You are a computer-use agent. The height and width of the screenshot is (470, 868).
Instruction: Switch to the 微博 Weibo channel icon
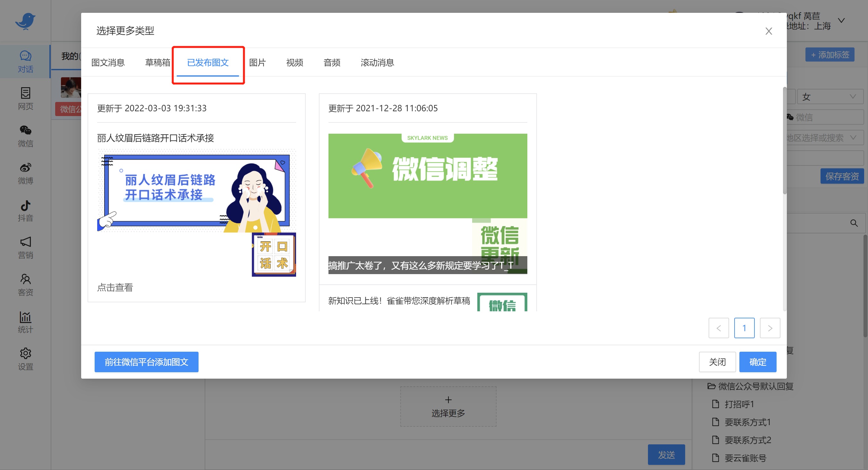point(25,173)
